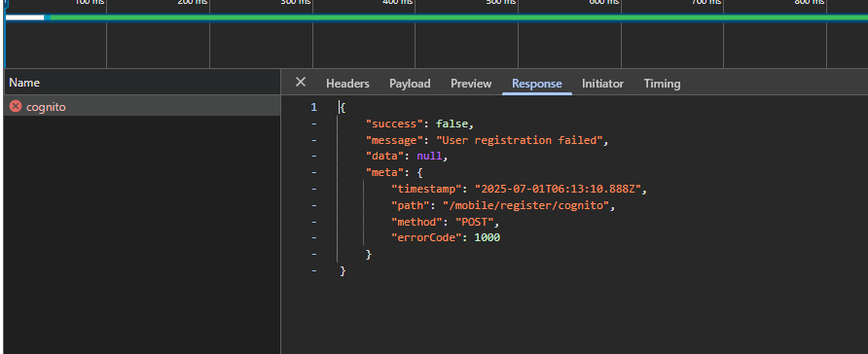Click the path value /mobile/register/cognito
Screen dimensions: 868x354
pos(525,205)
